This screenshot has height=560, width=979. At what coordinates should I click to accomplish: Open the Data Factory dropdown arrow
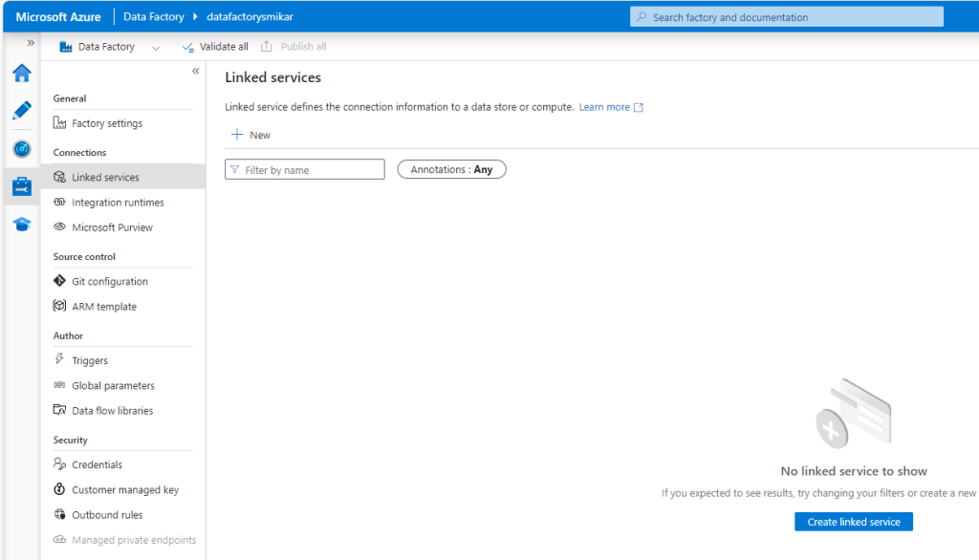click(x=156, y=48)
